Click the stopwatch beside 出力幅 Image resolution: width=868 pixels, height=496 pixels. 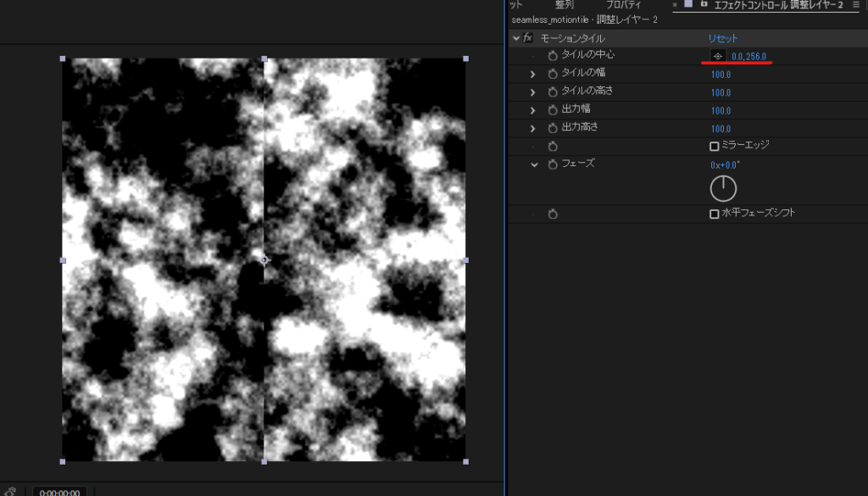tap(553, 110)
